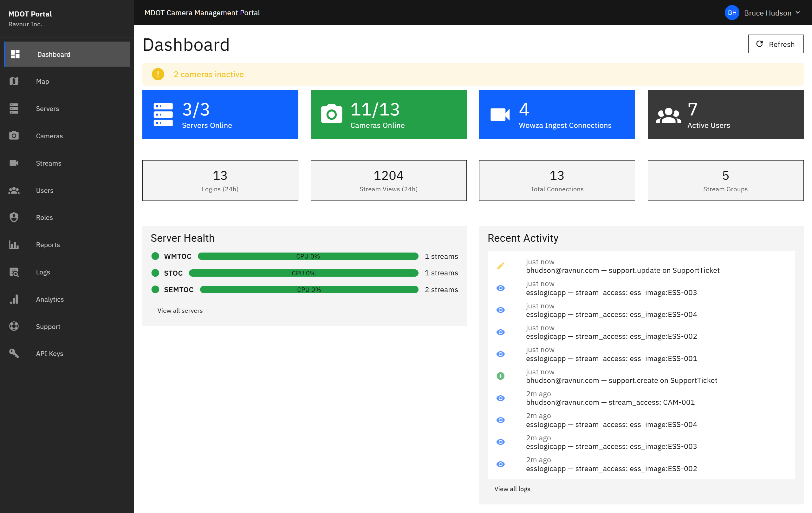Screen dimensions: 812x513
Task: Click the eye toggle beside ESS-001 entry
Action: coord(500,354)
